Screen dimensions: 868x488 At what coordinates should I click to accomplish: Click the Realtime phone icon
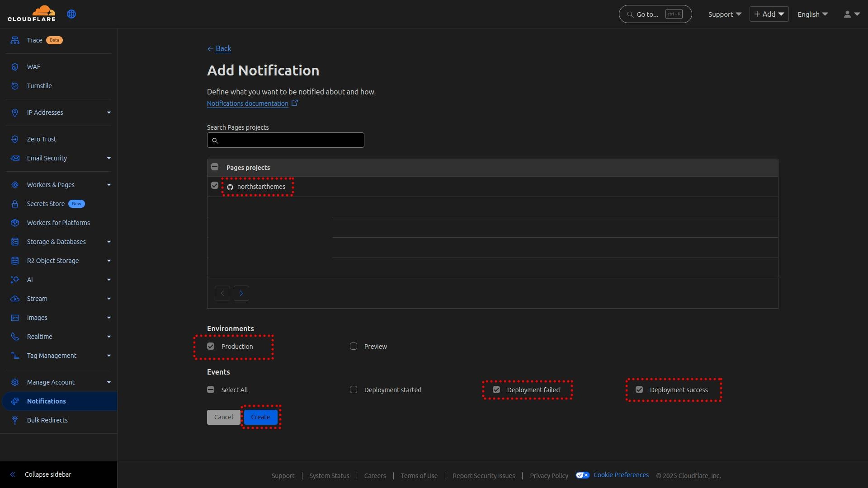coord(15,337)
